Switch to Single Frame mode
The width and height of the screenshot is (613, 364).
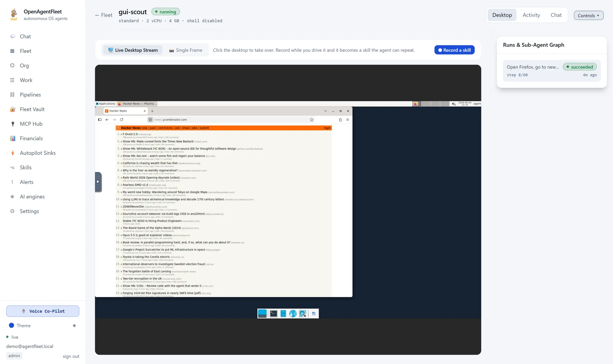186,50
